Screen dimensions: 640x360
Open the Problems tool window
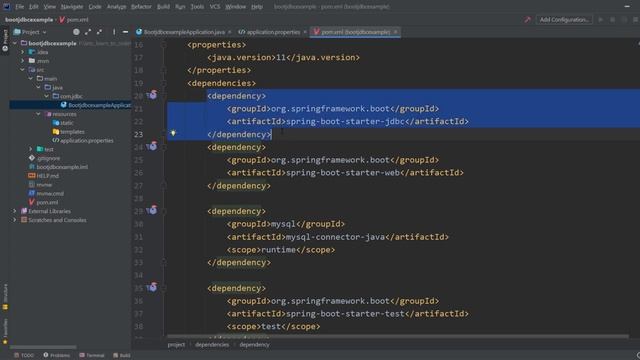pos(57,356)
